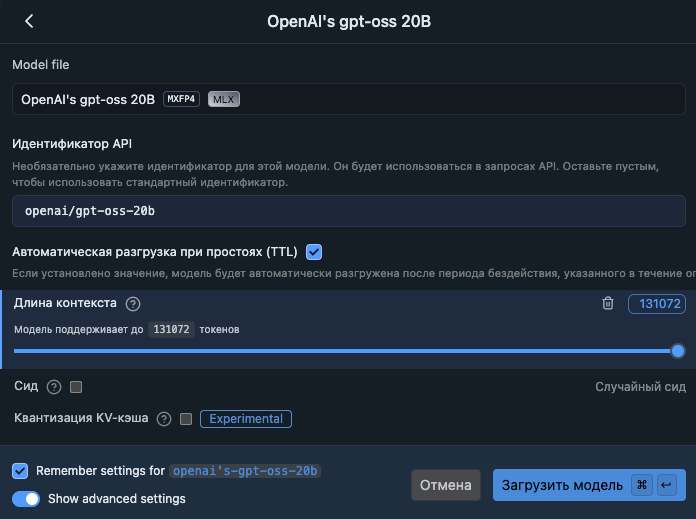Click the Квантизация KV-кэша label
This screenshot has height=519, width=696.
click(x=81, y=418)
